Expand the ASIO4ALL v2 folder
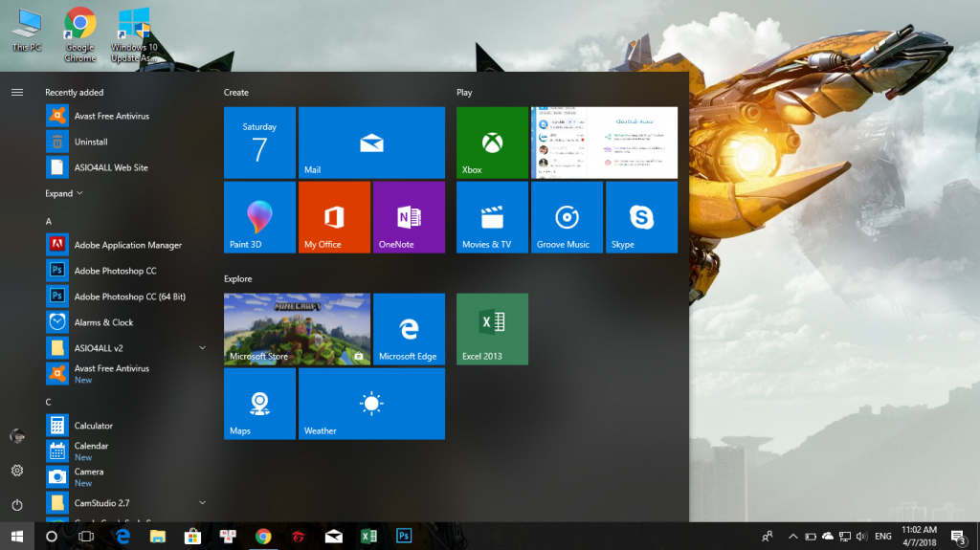The width and height of the screenshot is (980, 550). point(202,347)
